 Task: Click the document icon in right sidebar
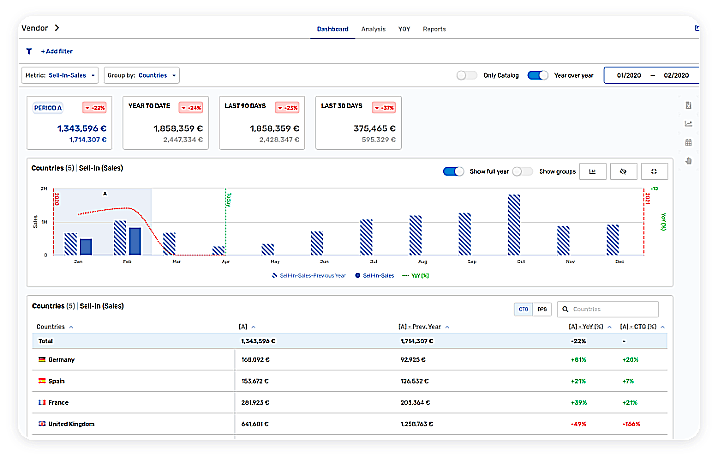coord(688,106)
